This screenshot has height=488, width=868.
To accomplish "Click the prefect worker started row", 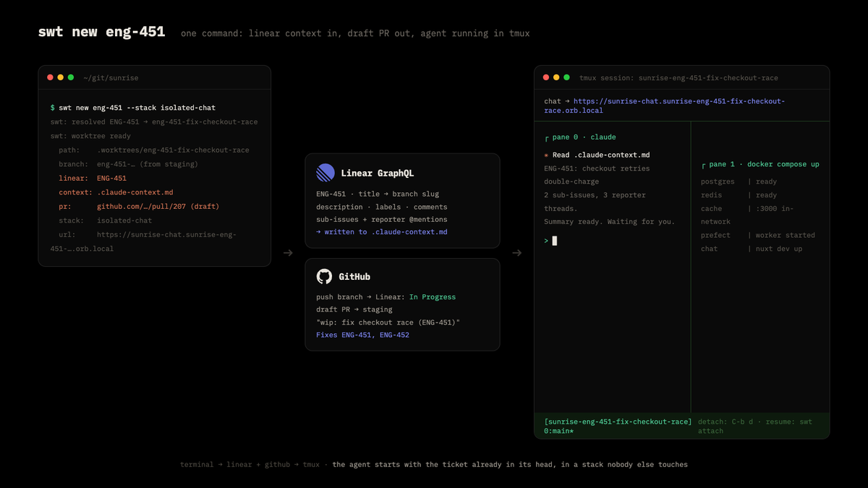I will point(757,235).
